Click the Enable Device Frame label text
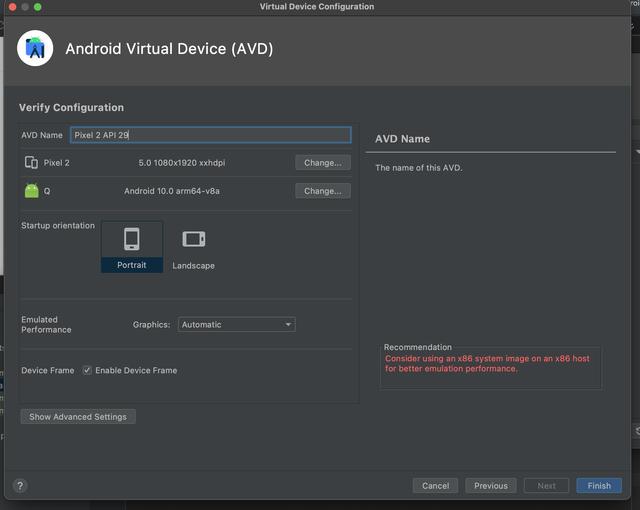Viewport: 640px width, 510px height. click(136, 370)
